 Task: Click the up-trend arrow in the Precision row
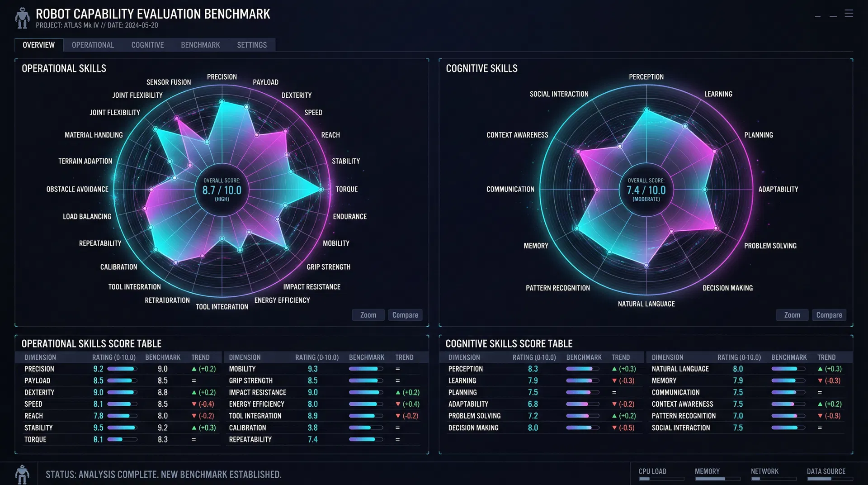pos(194,369)
